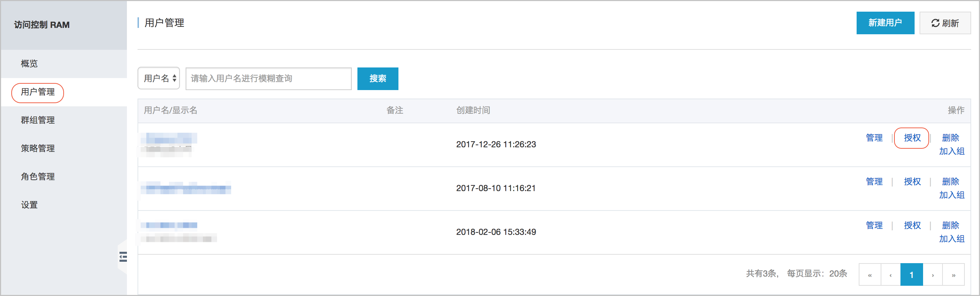This screenshot has height=296, width=980.
Task: Click the 新建用户 button
Action: (885, 23)
